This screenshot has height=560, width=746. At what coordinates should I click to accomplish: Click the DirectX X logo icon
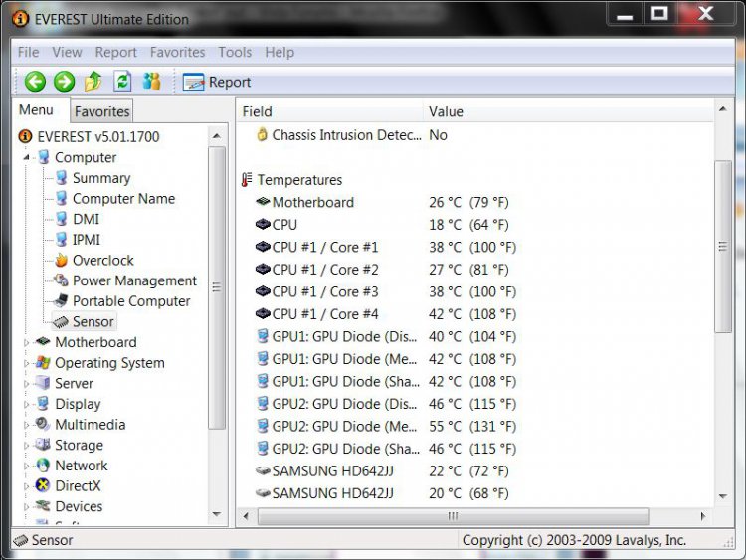[43, 485]
